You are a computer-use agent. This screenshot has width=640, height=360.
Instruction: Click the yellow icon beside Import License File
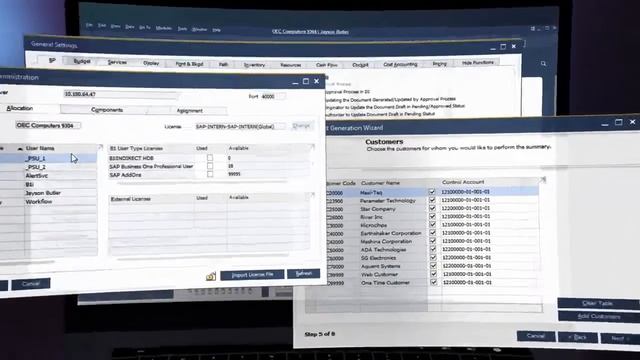click(211, 276)
